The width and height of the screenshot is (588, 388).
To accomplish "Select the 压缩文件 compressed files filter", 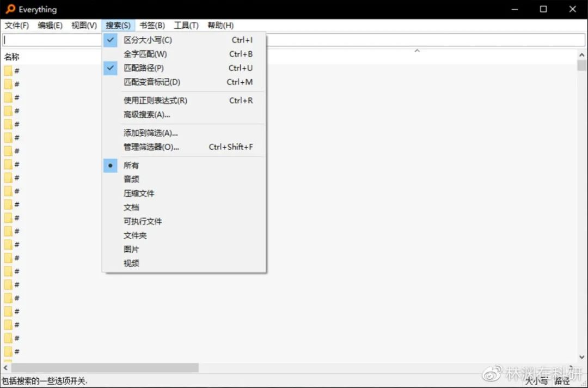I will tap(184, 193).
